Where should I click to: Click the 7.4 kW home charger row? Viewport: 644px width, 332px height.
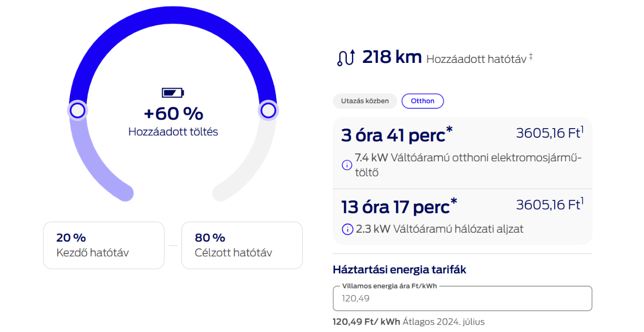point(463,153)
